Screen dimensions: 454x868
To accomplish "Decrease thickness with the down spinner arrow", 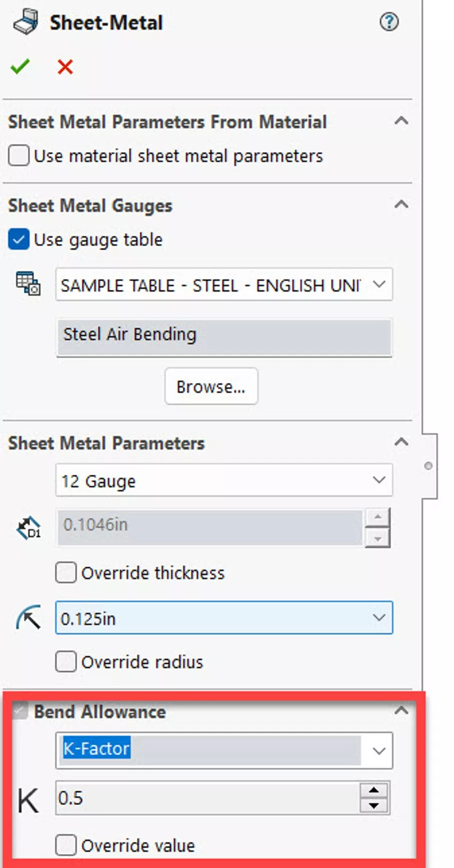I will (377, 538).
